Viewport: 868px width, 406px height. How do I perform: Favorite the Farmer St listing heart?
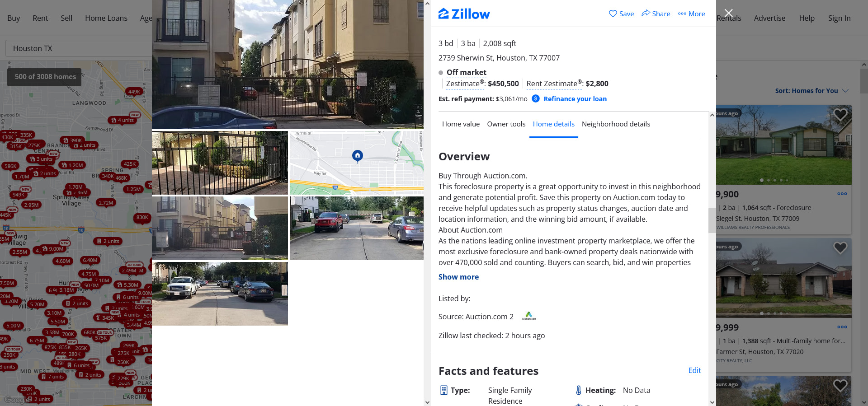[x=840, y=247]
